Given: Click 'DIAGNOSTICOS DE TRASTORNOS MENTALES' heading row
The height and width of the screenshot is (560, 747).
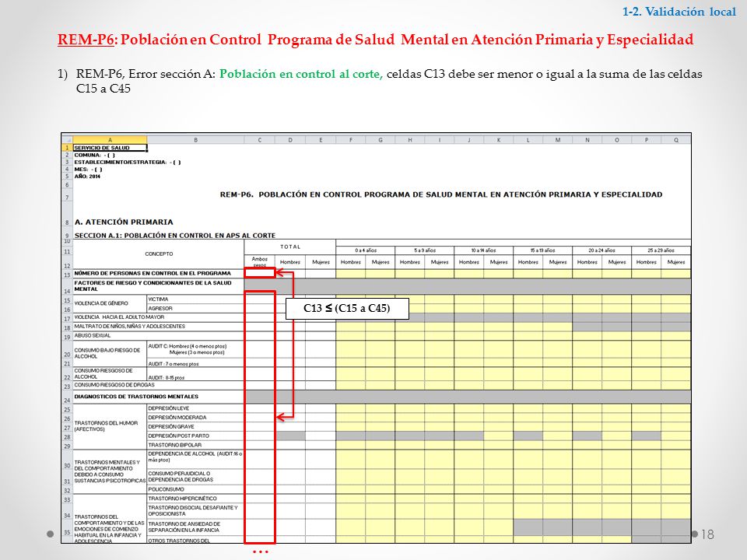Looking at the screenshot, I should [x=158, y=397].
